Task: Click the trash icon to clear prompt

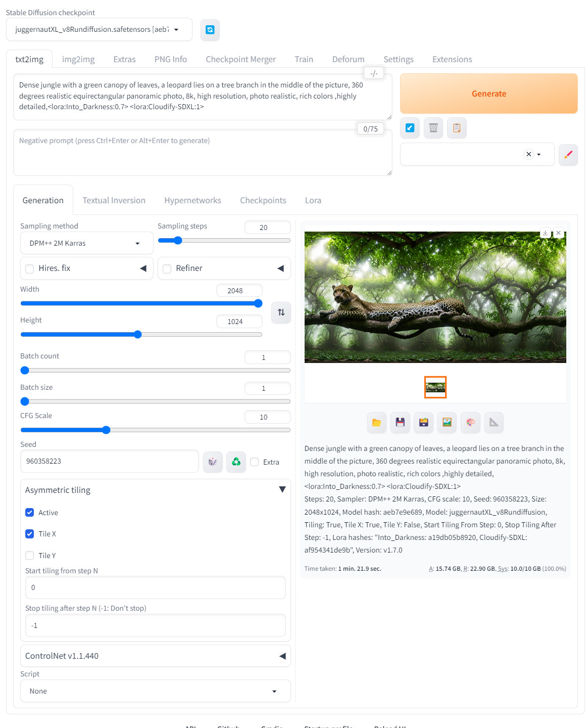Action: (x=433, y=128)
